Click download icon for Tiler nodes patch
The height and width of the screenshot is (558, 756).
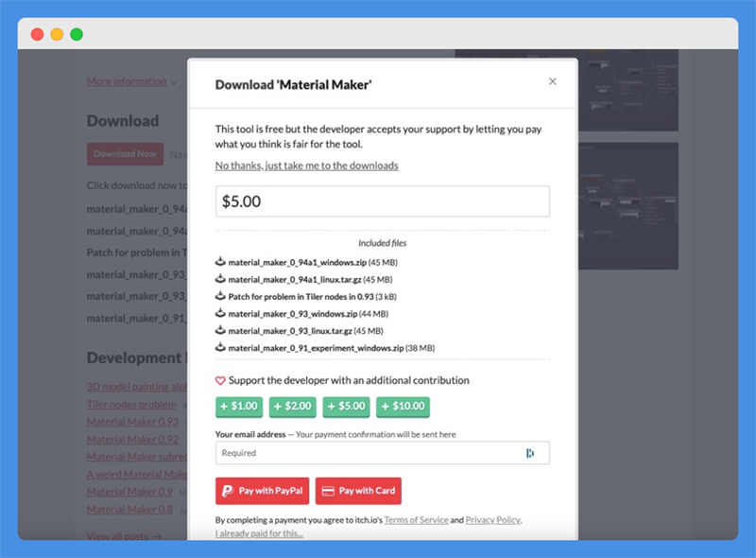[x=220, y=296]
